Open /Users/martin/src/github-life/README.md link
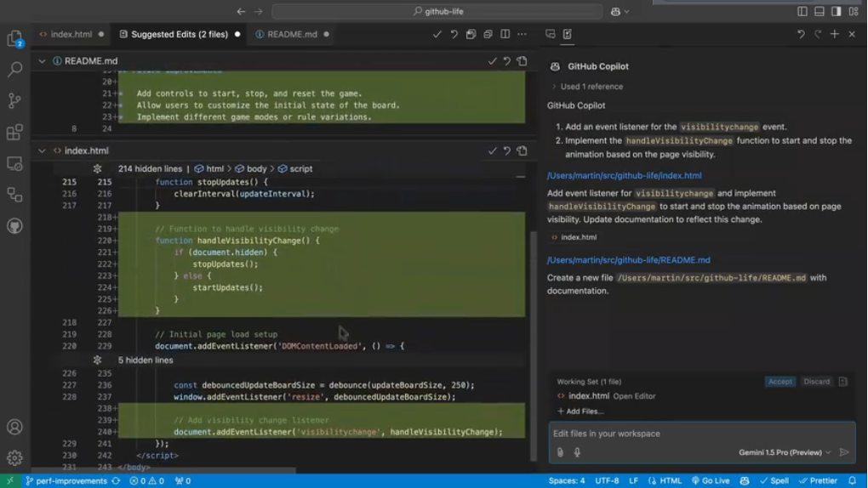This screenshot has height=488, width=868. [x=628, y=260]
